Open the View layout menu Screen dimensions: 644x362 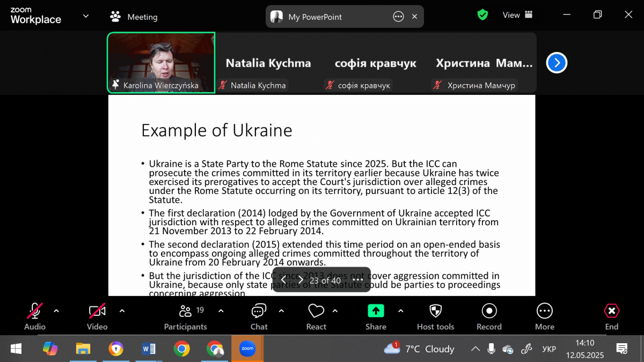coord(517,15)
